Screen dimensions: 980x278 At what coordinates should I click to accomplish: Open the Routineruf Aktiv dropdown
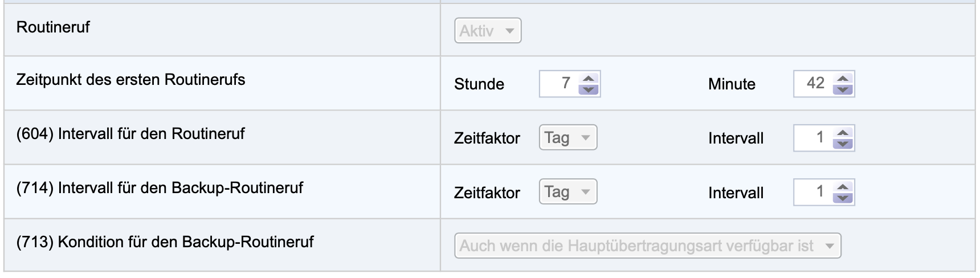point(488,31)
